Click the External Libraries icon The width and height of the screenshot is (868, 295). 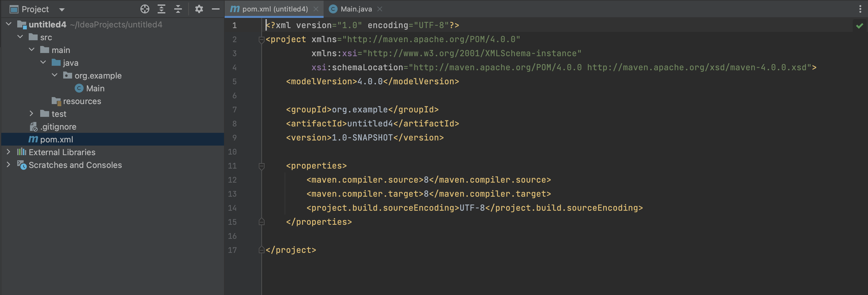(21, 152)
